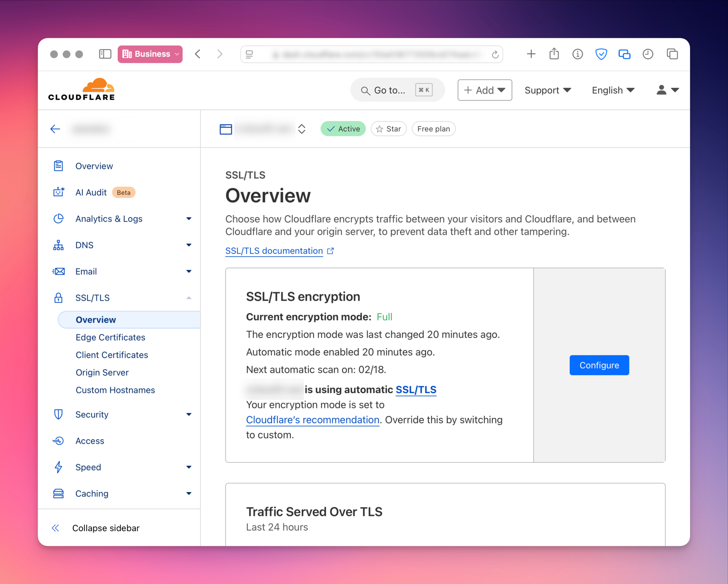Star this domain with the Star toggle
The height and width of the screenshot is (584, 728).
[388, 129]
